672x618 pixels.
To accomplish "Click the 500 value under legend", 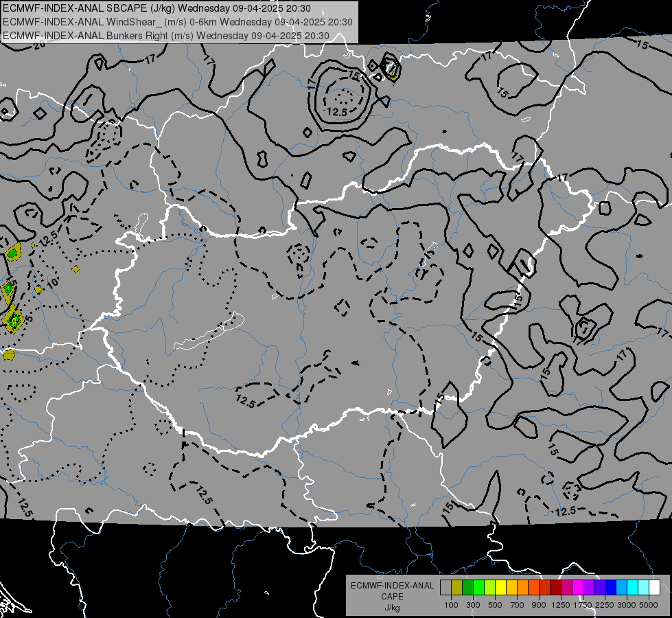I will 495,605.
